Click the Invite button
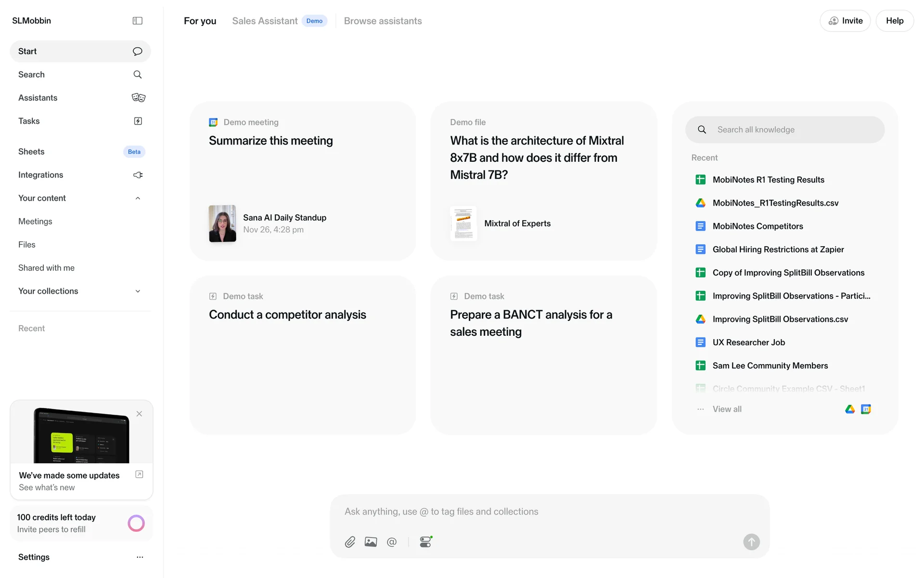This screenshot has height=578, width=924. click(845, 21)
